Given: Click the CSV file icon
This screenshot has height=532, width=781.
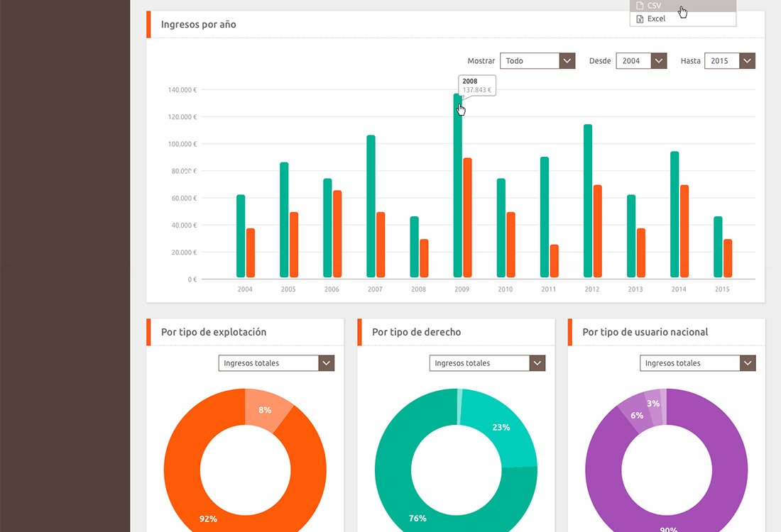Looking at the screenshot, I should coord(640,6).
